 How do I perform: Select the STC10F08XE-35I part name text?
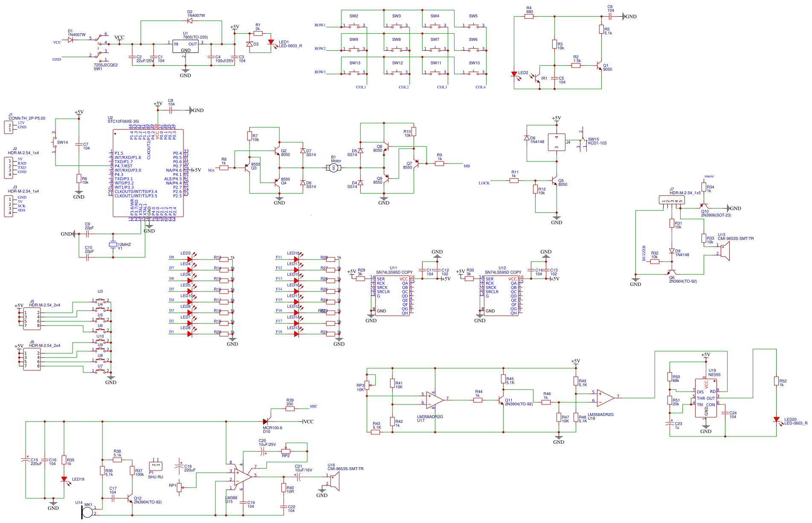[123, 121]
